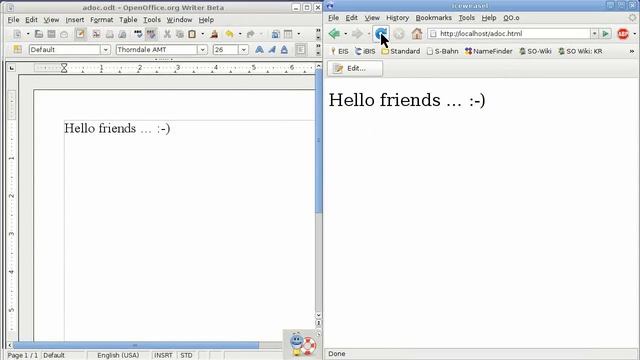
Task: Save the document with Writer's Save icon
Action: click(51, 34)
